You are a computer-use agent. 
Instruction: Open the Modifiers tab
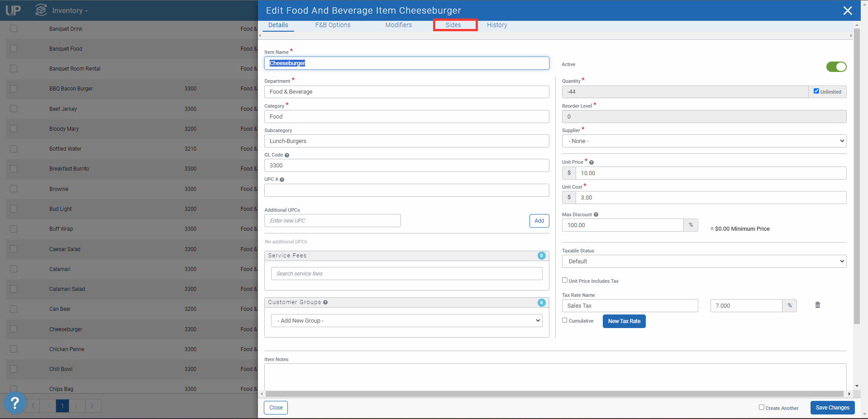click(x=399, y=25)
